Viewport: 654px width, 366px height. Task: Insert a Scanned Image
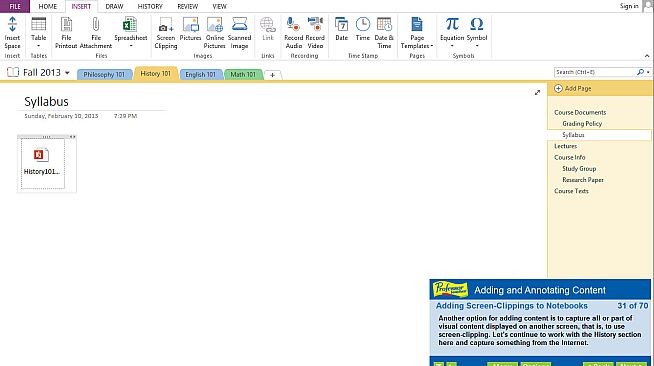(x=239, y=33)
